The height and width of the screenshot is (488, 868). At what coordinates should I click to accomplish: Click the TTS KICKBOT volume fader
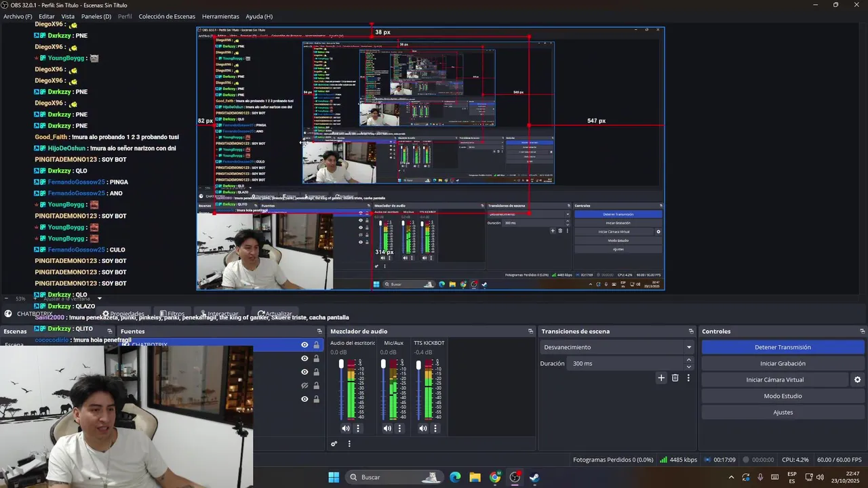(418, 365)
